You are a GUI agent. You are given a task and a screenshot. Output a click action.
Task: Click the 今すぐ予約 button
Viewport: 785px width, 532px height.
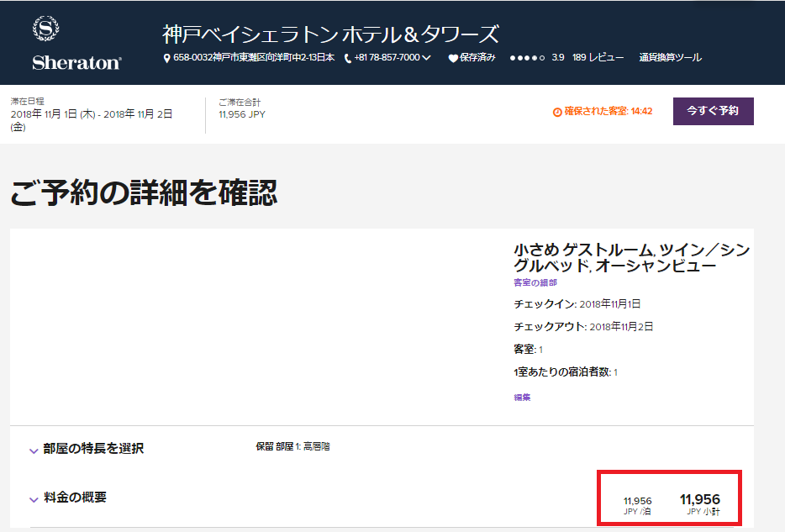(713, 111)
